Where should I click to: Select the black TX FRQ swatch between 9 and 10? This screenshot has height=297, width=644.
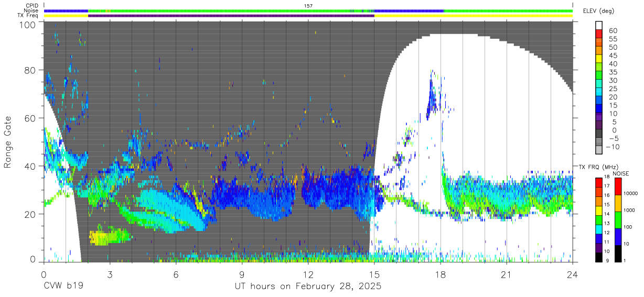(x=599, y=256)
